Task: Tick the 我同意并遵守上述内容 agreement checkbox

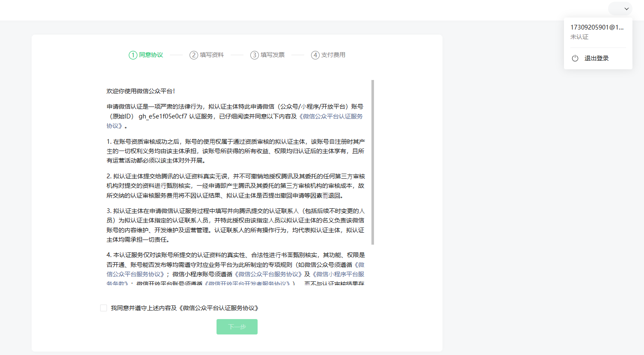Action: pos(104,308)
